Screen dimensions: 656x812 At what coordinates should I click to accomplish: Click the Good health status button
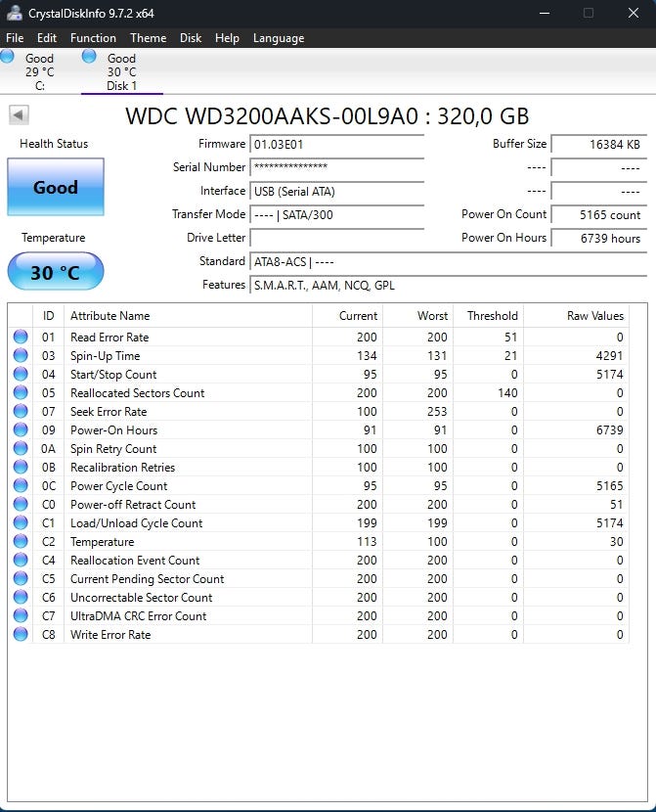pos(56,187)
